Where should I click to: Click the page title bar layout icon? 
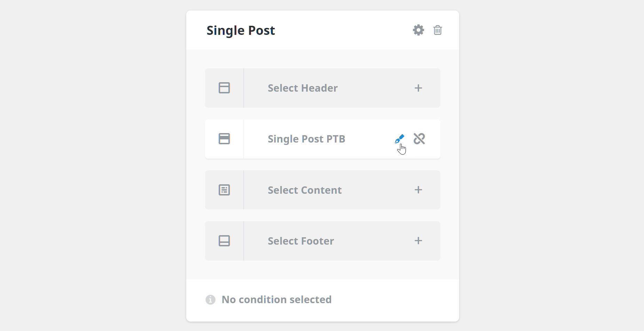(x=224, y=139)
